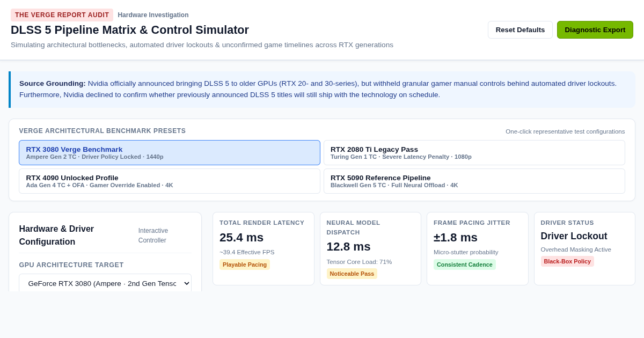Viewport: 644px width, 338px height.
Task: Click The Verge Report Audit badge
Action: [62, 15]
